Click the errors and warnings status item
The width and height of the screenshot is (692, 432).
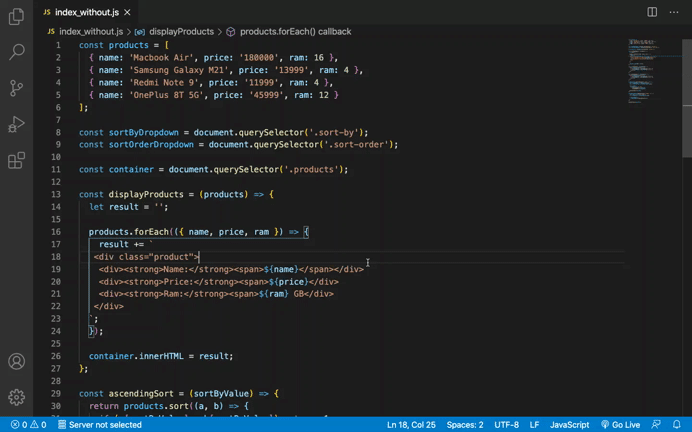(x=29, y=424)
